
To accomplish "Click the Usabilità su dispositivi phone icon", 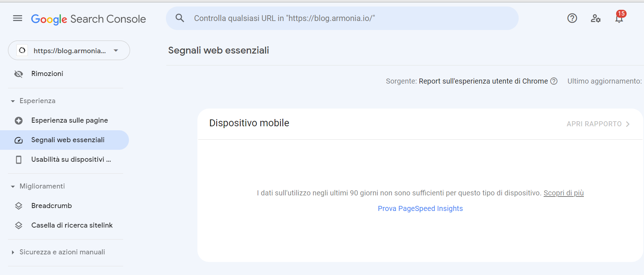I will pos(18,160).
